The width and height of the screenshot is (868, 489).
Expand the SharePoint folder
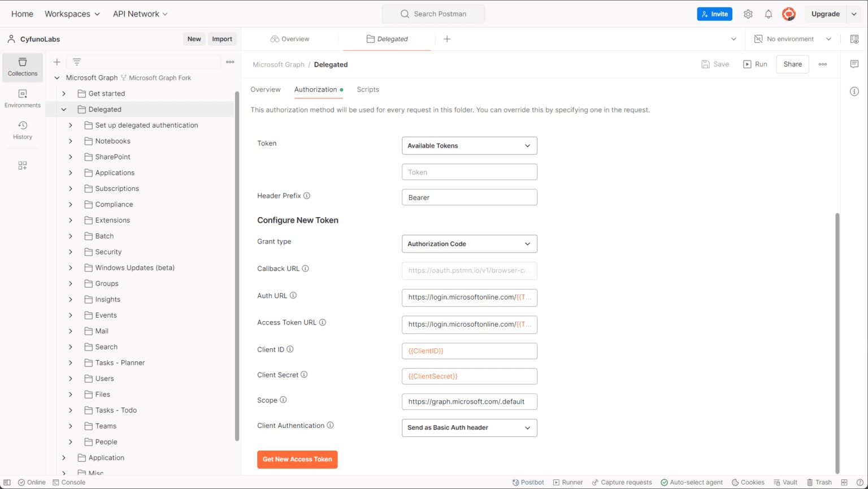coord(71,157)
